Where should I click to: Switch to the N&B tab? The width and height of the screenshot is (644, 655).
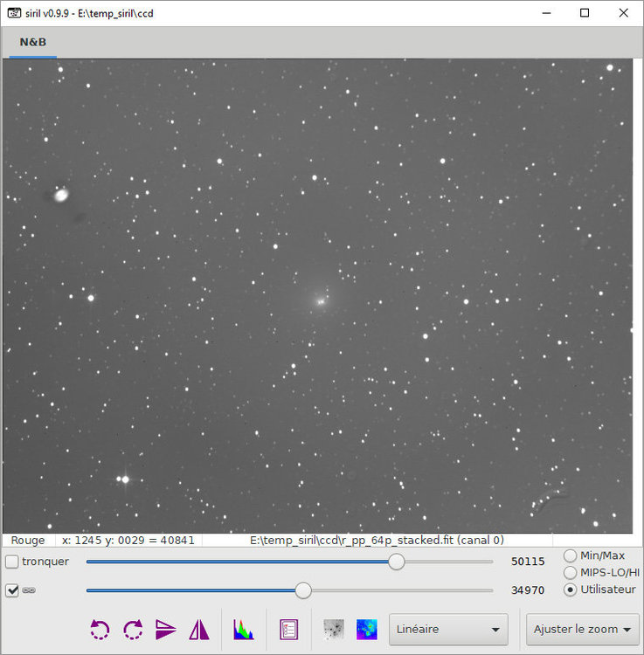[x=33, y=42]
